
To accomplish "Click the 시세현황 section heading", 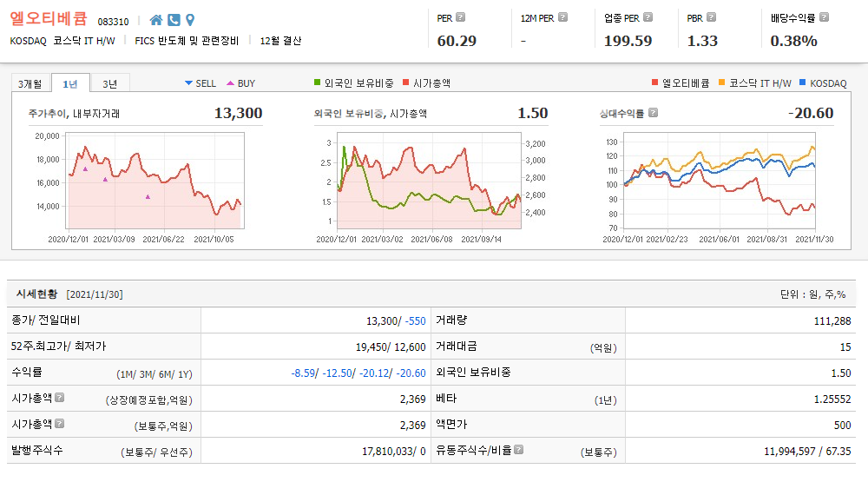I will click(37, 294).
